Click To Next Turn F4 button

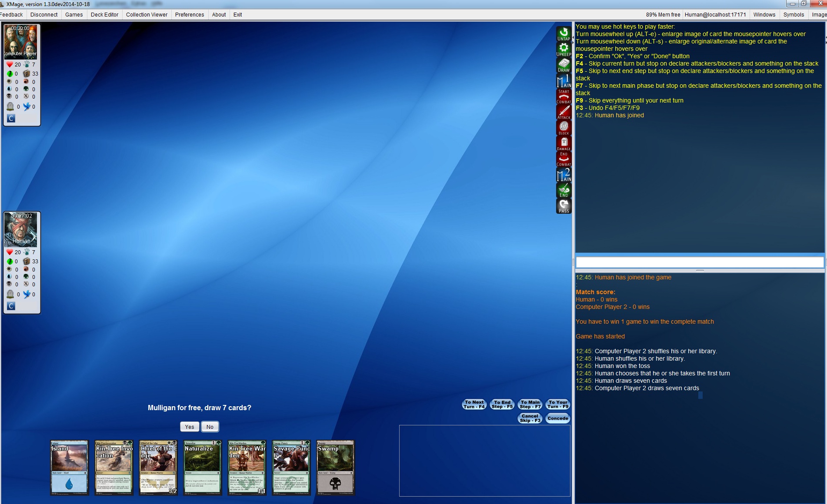[474, 405]
